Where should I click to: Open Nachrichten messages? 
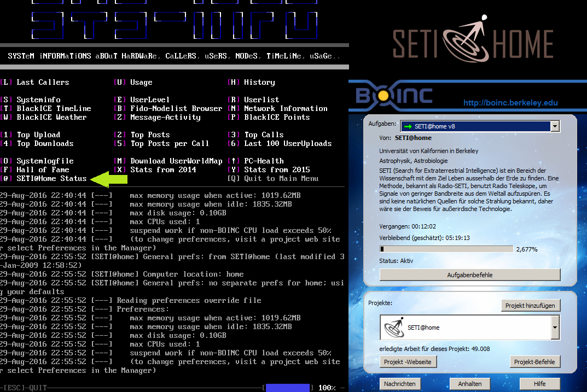point(400,384)
